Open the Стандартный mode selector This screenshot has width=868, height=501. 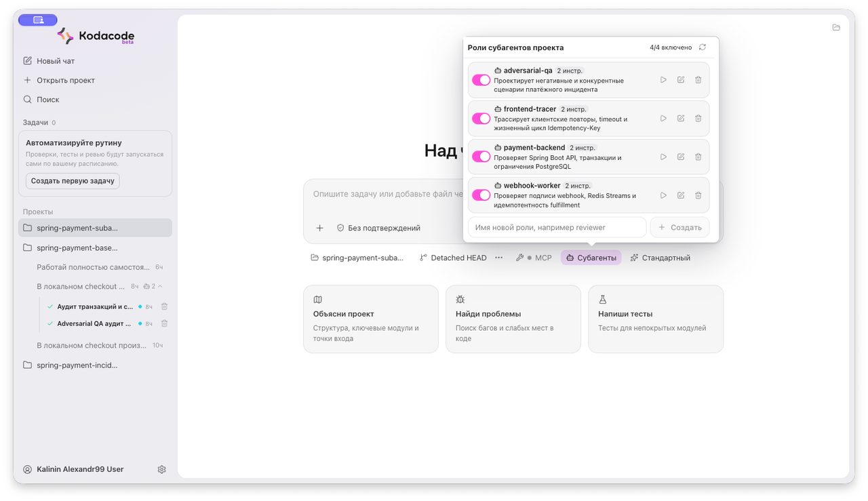[x=660, y=258]
